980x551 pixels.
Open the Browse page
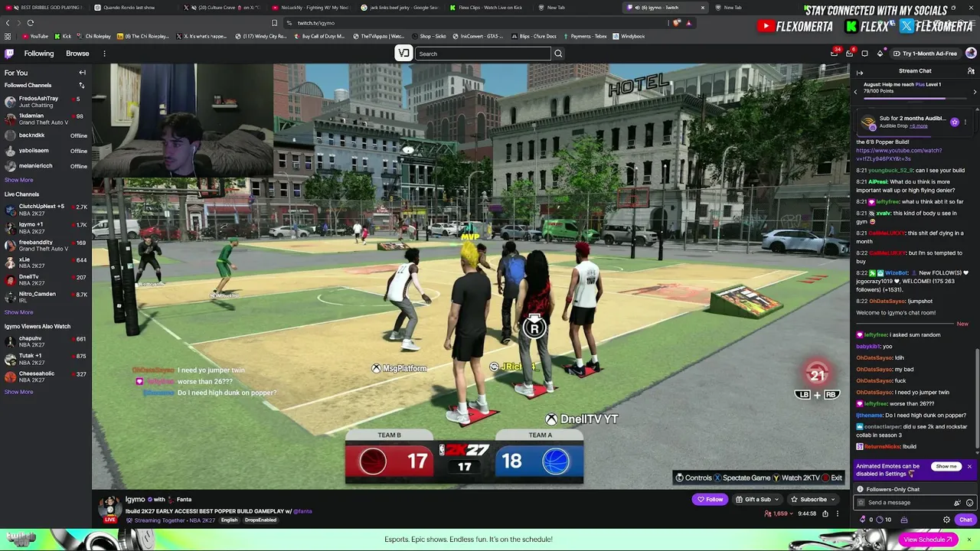point(77,54)
